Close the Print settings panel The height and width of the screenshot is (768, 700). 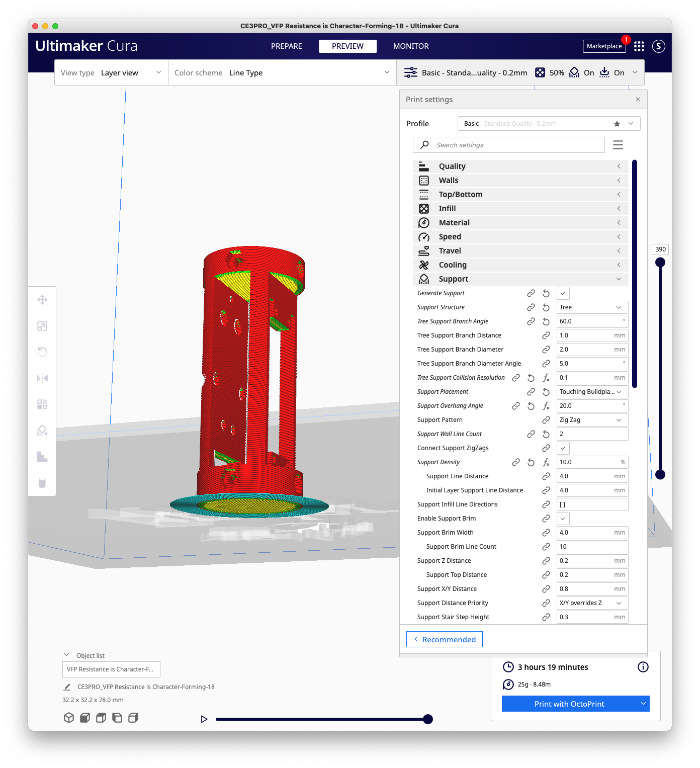(638, 100)
